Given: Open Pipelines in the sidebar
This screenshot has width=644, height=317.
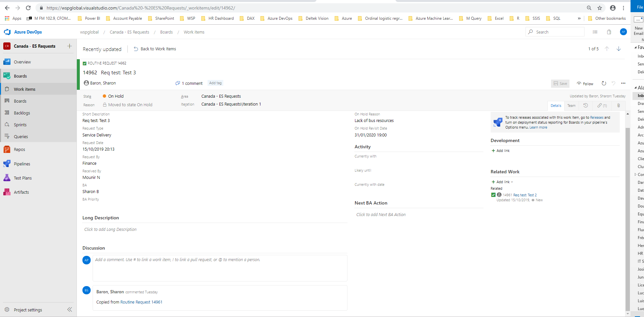Looking at the screenshot, I should click(x=22, y=164).
